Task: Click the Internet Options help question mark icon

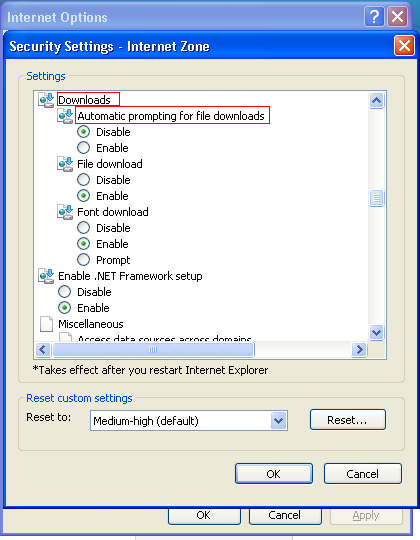Action: coord(374,16)
